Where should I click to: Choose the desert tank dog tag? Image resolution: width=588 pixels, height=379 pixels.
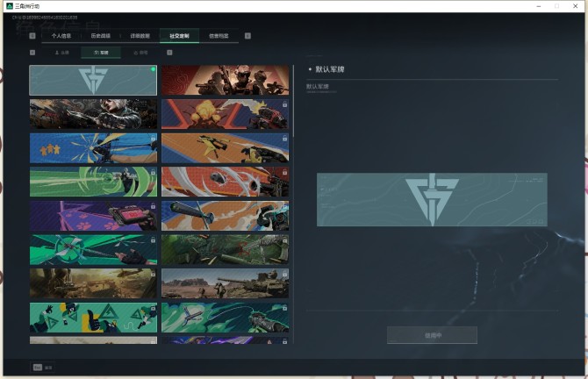226,283
